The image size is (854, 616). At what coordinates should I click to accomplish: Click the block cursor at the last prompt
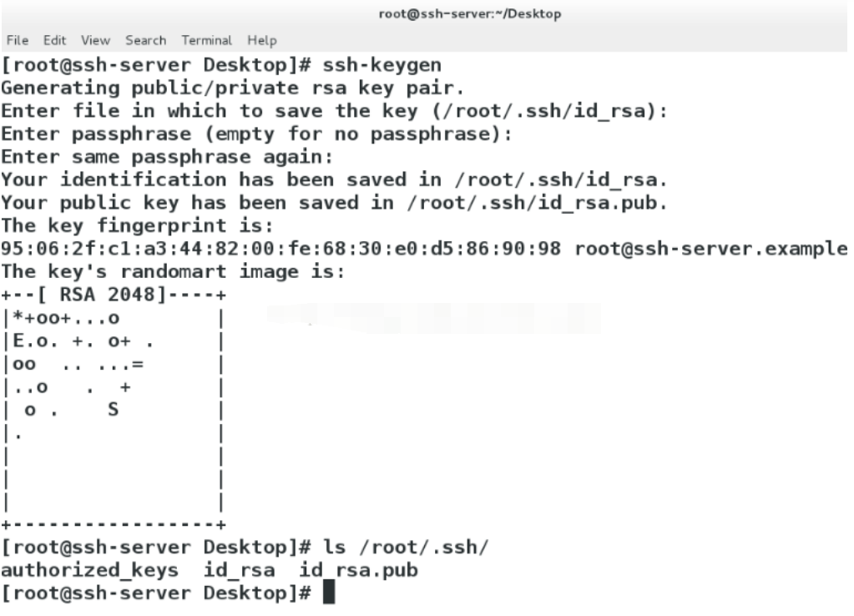328,594
